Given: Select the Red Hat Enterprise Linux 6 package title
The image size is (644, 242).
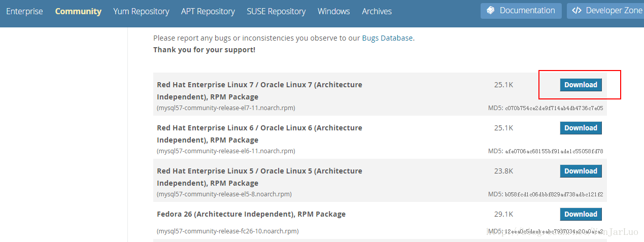Looking at the screenshot, I should pyautogui.click(x=259, y=134).
